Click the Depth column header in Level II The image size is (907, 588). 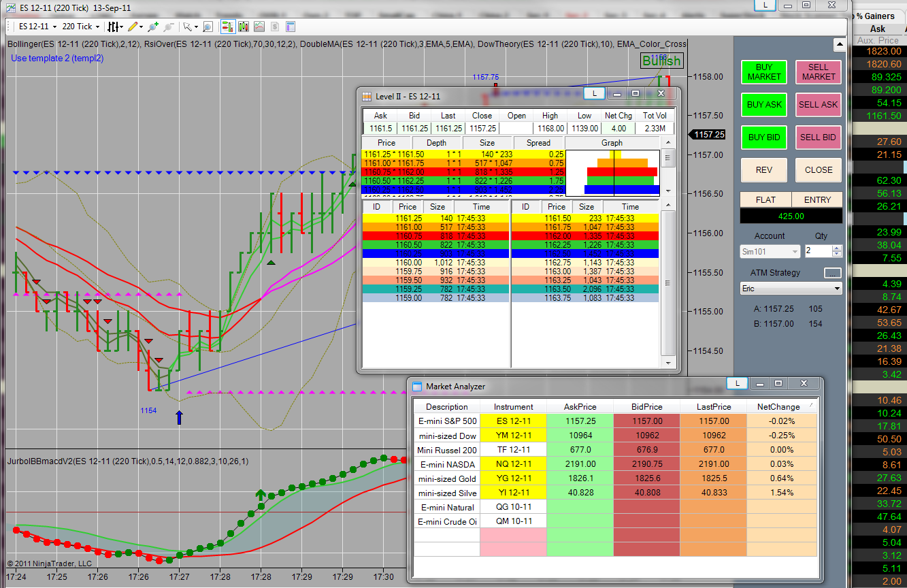(436, 143)
